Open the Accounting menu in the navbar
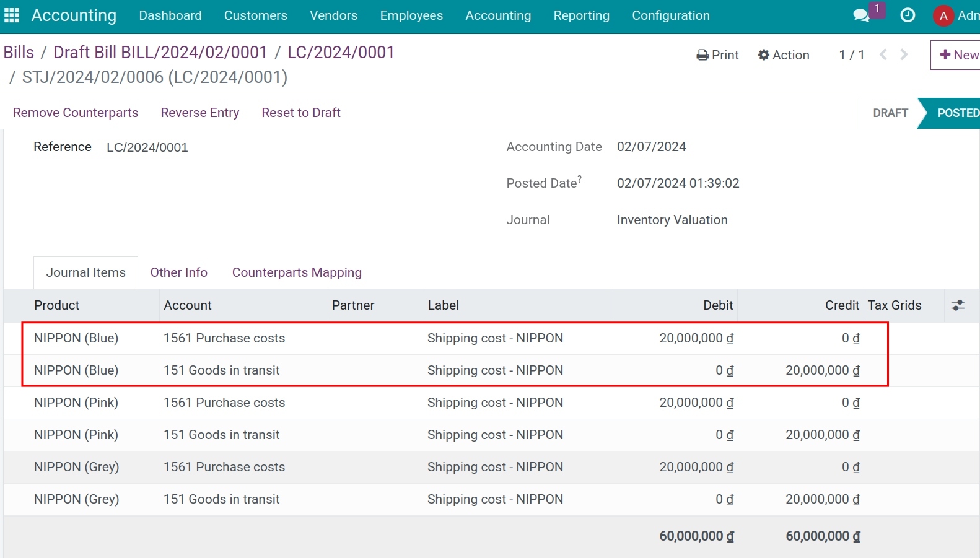980x558 pixels. point(498,15)
